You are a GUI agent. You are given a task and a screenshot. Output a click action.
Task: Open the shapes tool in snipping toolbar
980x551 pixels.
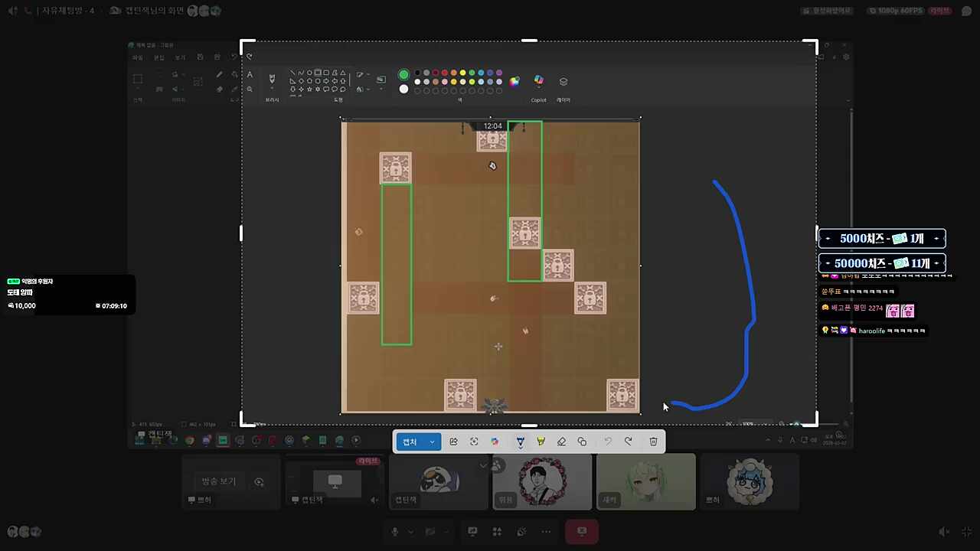pos(582,442)
